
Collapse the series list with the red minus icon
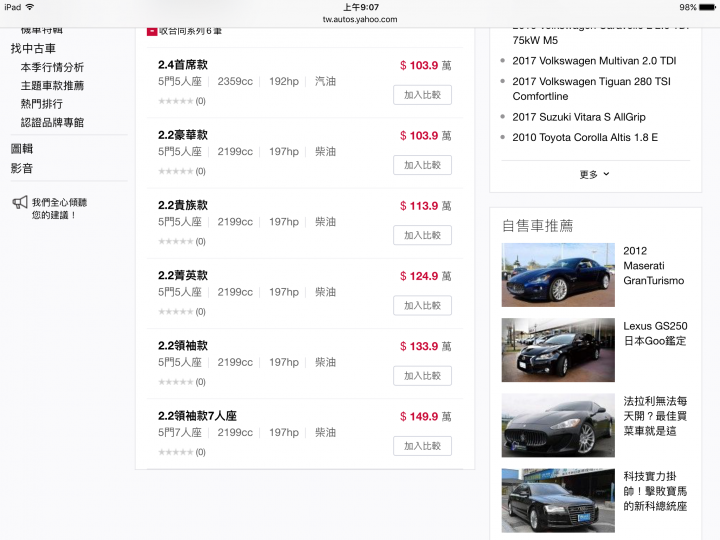(x=152, y=31)
